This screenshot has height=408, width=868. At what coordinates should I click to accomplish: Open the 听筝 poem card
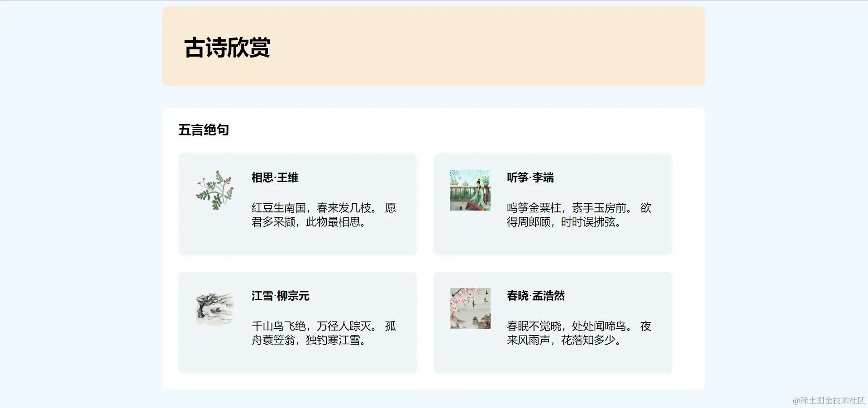tap(553, 204)
